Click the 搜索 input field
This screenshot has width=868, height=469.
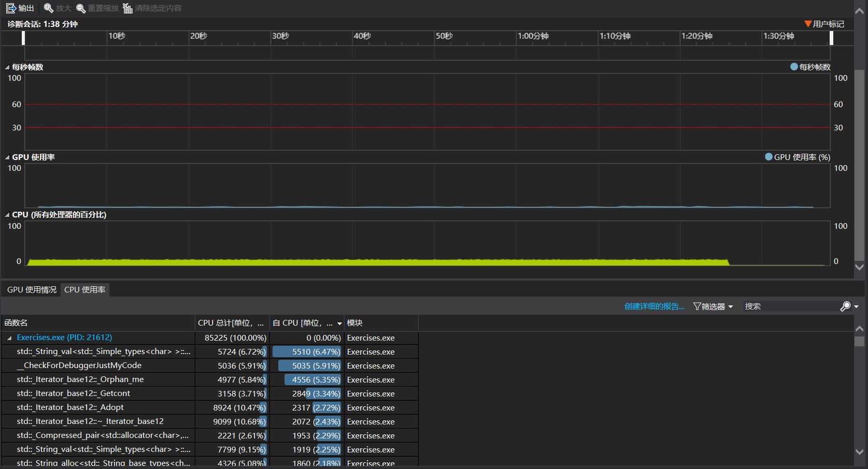[x=790, y=306]
